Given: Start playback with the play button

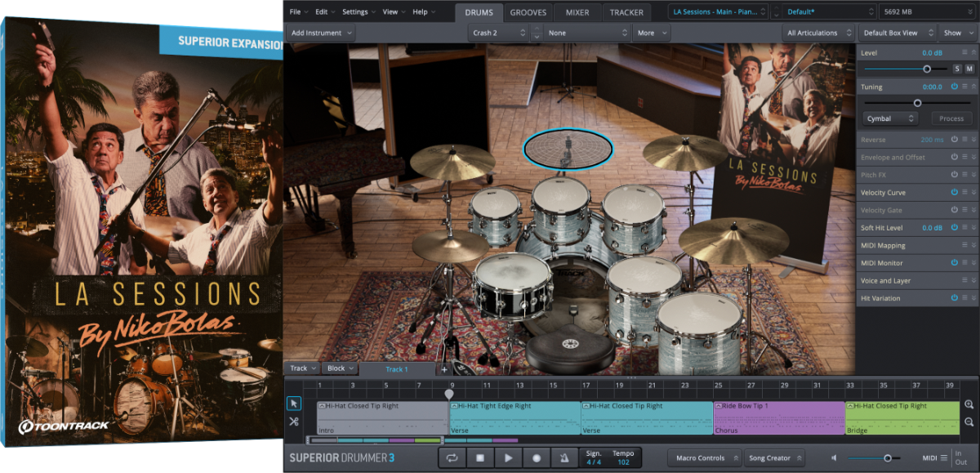Looking at the screenshot, I should pyautogui.click(x=508, y=458).
